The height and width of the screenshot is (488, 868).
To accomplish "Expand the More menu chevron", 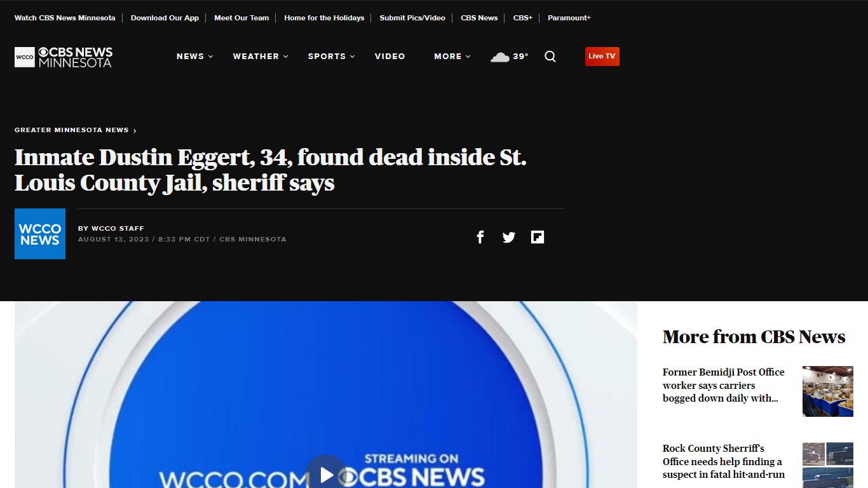I will 468,57.
